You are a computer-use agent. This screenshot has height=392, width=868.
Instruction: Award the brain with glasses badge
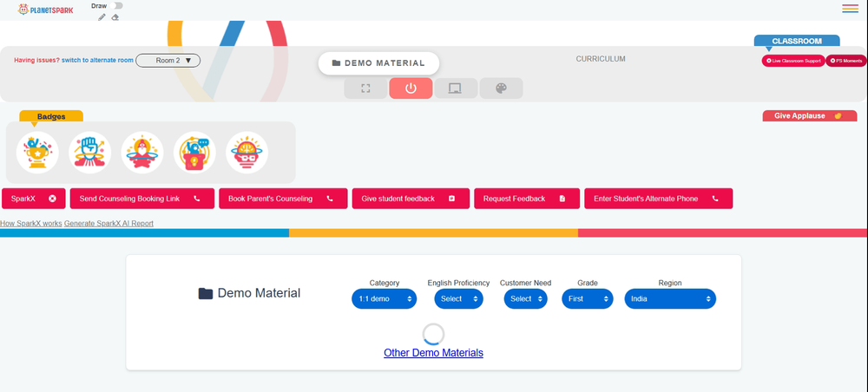(247, 153)
